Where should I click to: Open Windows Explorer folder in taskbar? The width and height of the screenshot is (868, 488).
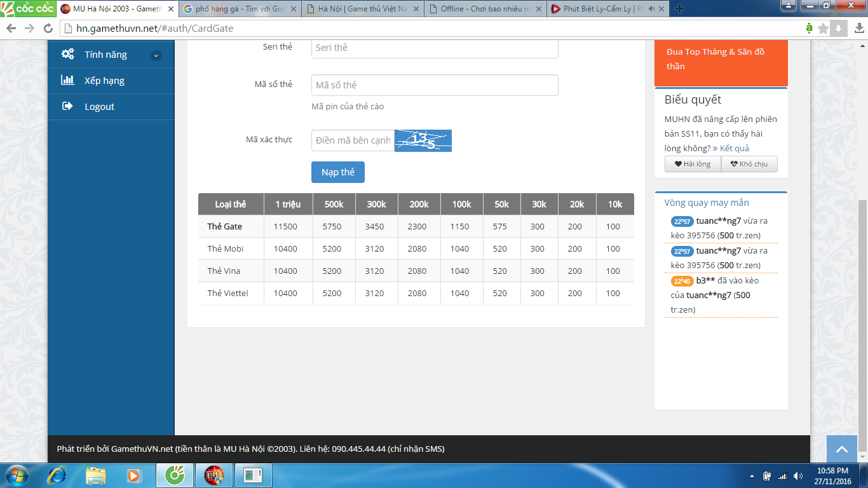(x=96, y=475)
